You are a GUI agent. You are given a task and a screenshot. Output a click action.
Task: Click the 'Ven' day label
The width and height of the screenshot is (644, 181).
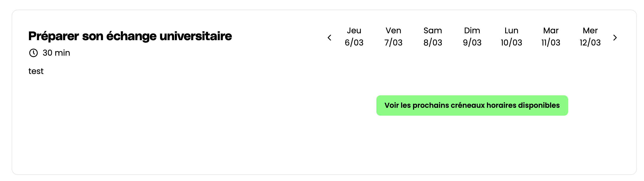pyautogui.click(x=393, y=31)
